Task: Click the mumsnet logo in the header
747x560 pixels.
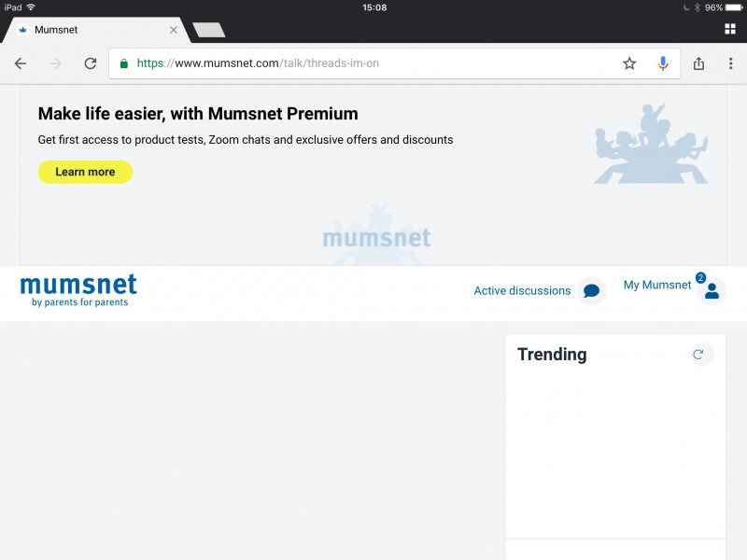Action: pos(78,289)
